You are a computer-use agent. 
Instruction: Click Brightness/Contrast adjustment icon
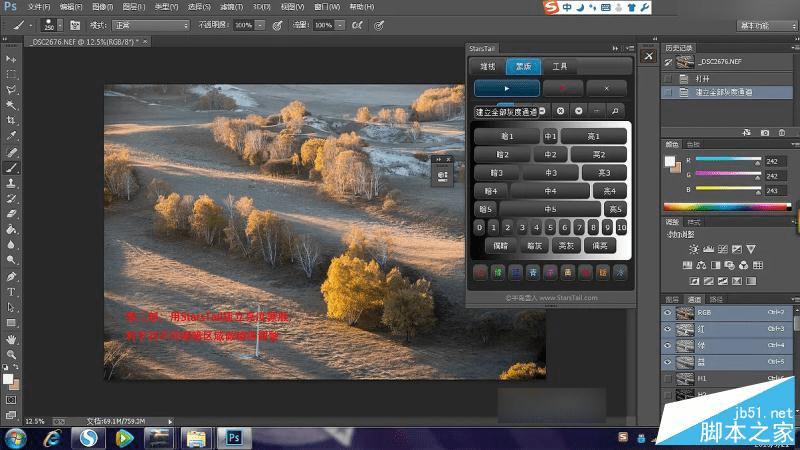[x=694, y=249]
